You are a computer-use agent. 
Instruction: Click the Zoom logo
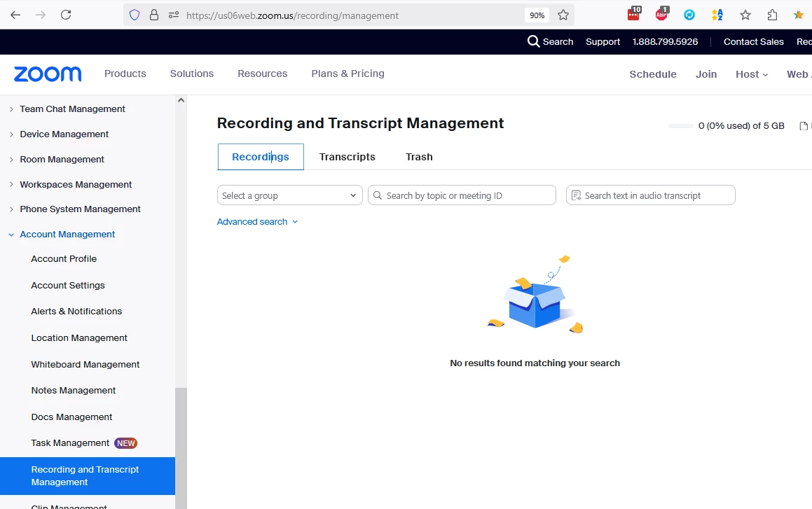point(48,74)
